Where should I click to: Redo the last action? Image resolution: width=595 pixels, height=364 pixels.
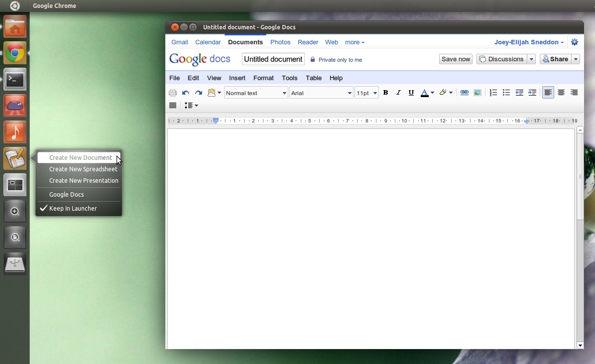tap(199, 93)
